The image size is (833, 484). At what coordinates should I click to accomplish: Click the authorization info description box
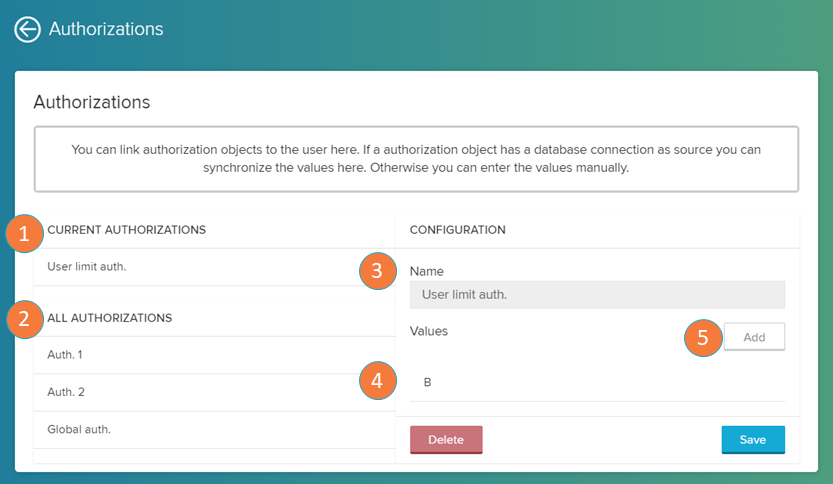click(416, 158)
